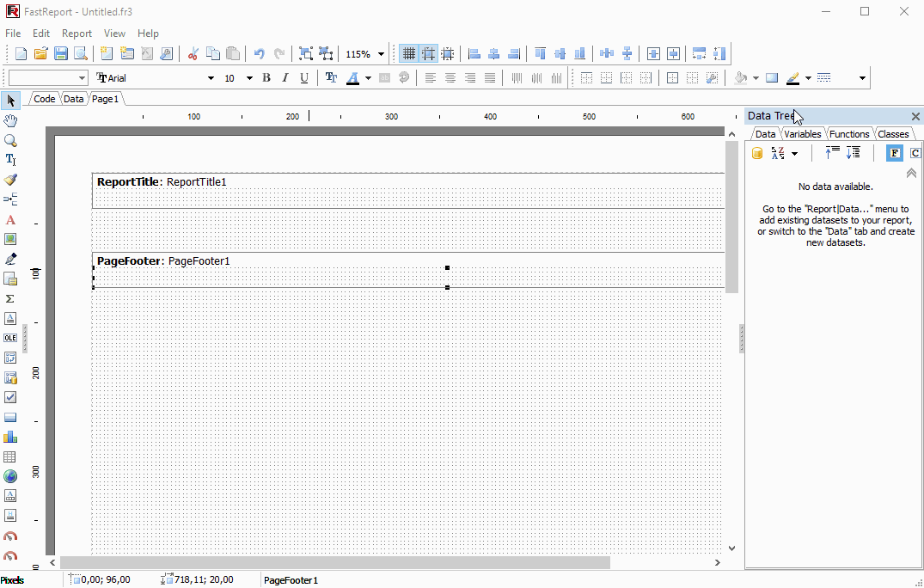Open the font size dropdown
The height and width of the screenshot is (588, 924).
click(x=249, y=77)
